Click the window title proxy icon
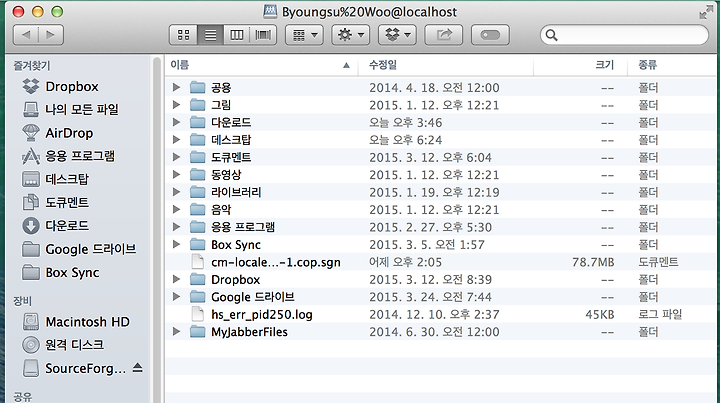Image resolution: width=720 pixels, height=403 pixels. tap(270, 11)
